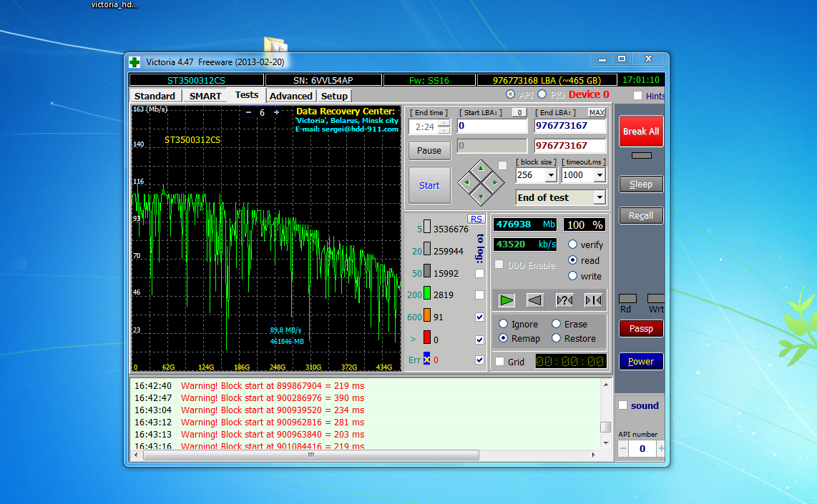Click the green cross Victoria title icon
This screenshot has width=817, height=504.
[x=135, y=62]
